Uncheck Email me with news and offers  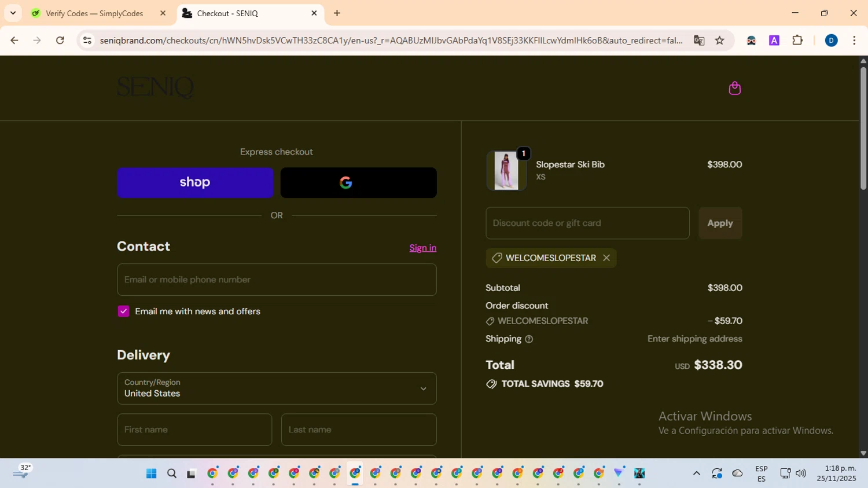point(123,311)
